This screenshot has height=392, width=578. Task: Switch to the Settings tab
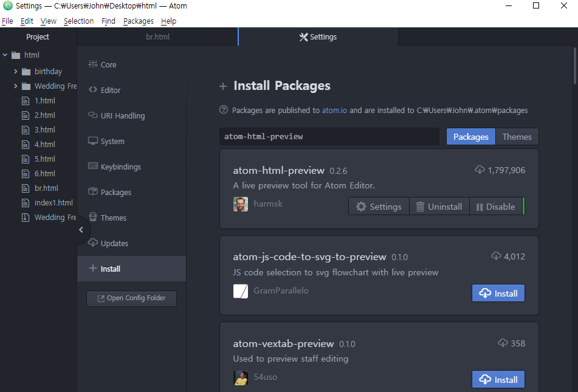318,37
